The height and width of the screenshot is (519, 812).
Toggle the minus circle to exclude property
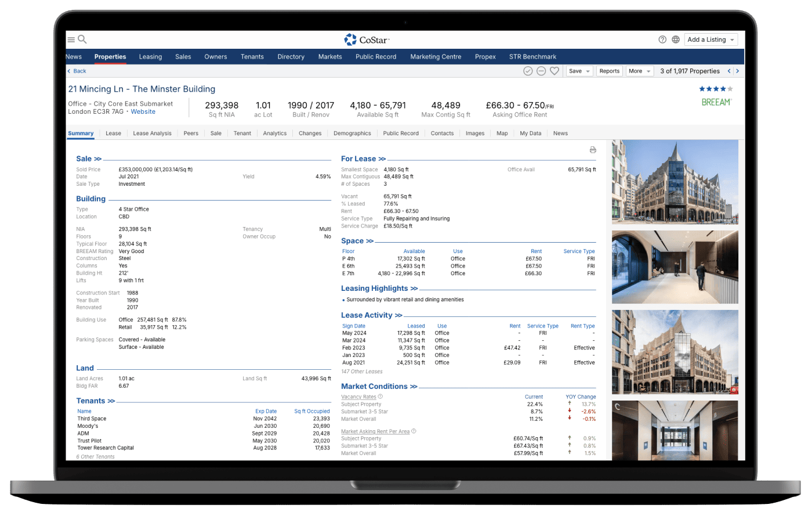click(x=541, y=71)
